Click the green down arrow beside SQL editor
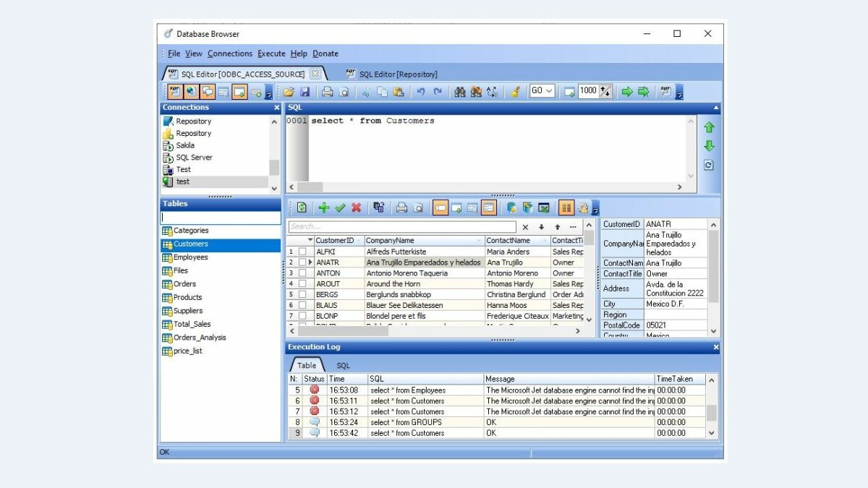The image size is (868, 488). click(x=709, y=146)
